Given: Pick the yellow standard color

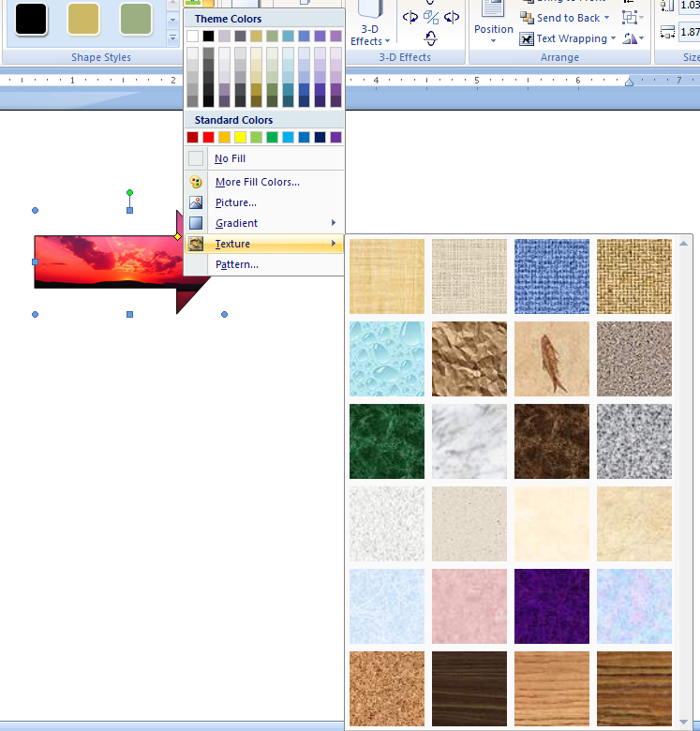Looking at the screenshot, I should (x=241, y=137).
